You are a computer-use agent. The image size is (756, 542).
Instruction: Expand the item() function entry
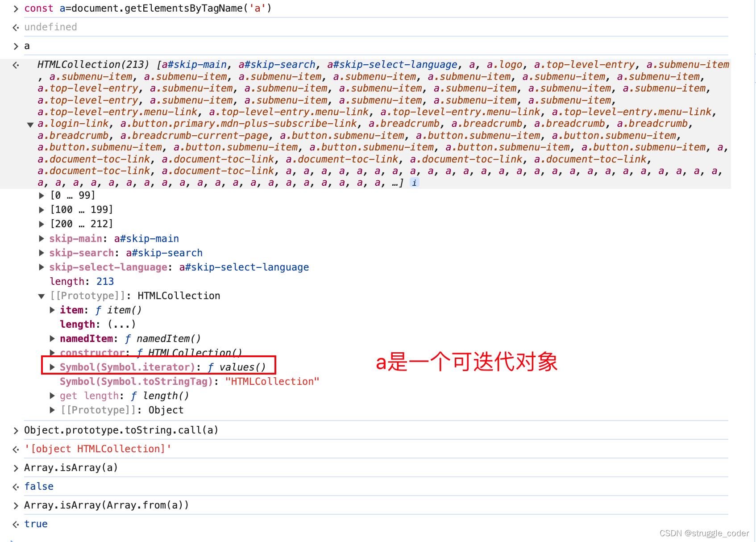pyautogui.click(x=52, y=310)
